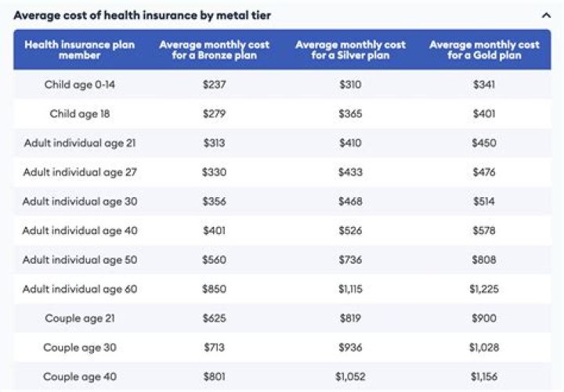Click the 'Adult individual age 27' row label
The width and height of the screenshot is (564, 392).
[x=80, y=172]
